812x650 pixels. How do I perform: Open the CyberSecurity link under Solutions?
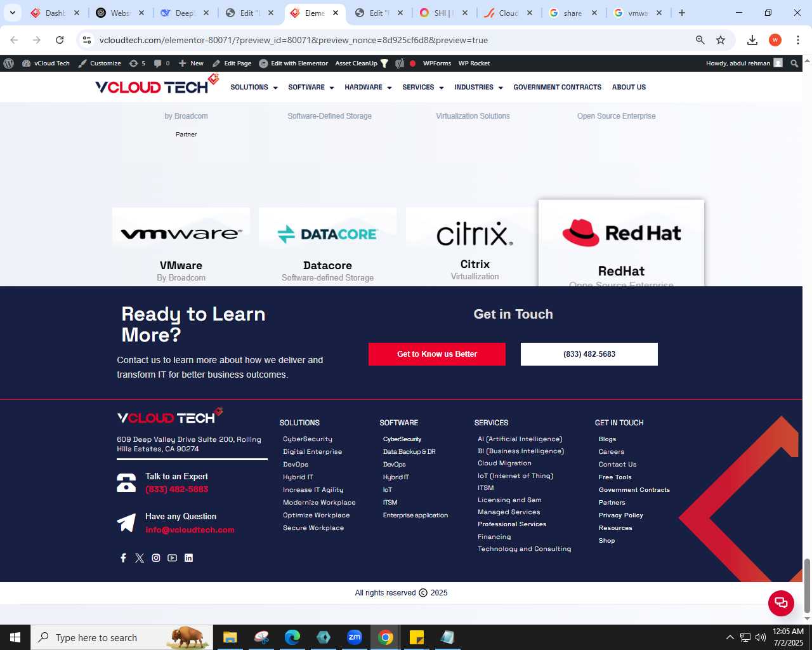[x=308, y=439]
